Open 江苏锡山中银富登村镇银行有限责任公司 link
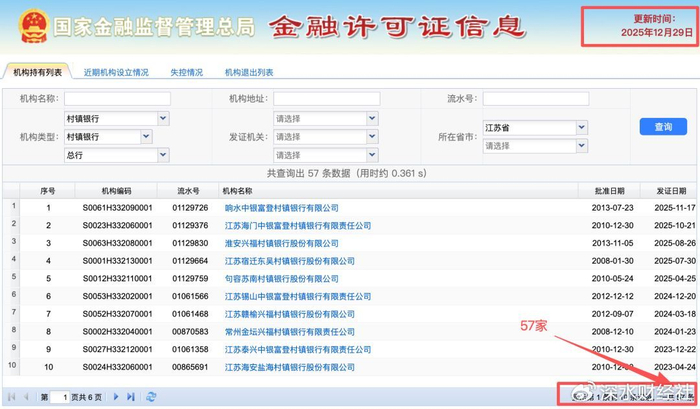700x409 pixels. [x=298, y=296]
